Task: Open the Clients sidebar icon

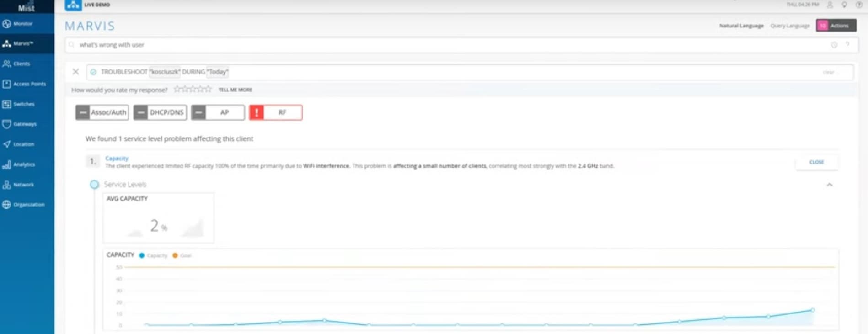Action: tap(7, 64)
